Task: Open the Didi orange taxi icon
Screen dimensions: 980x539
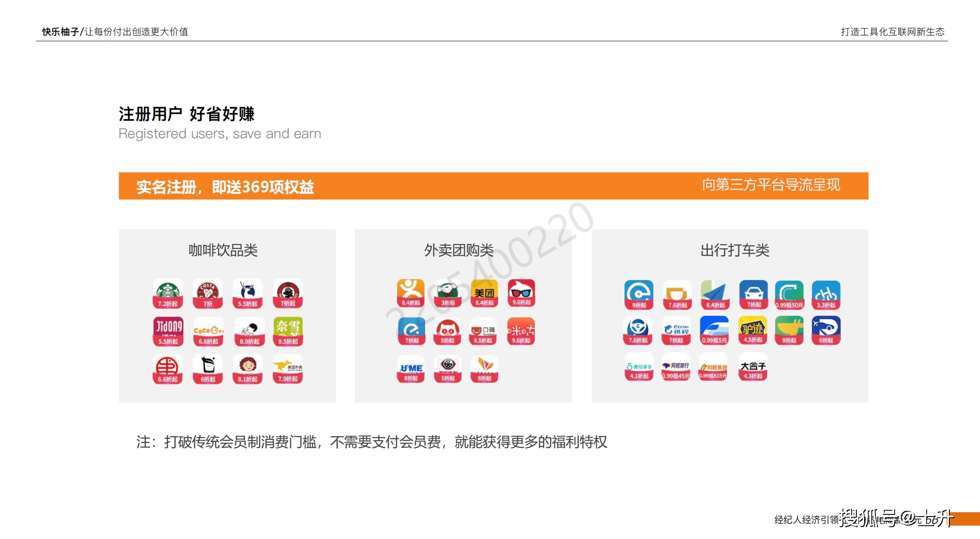Action: (677, 295)
